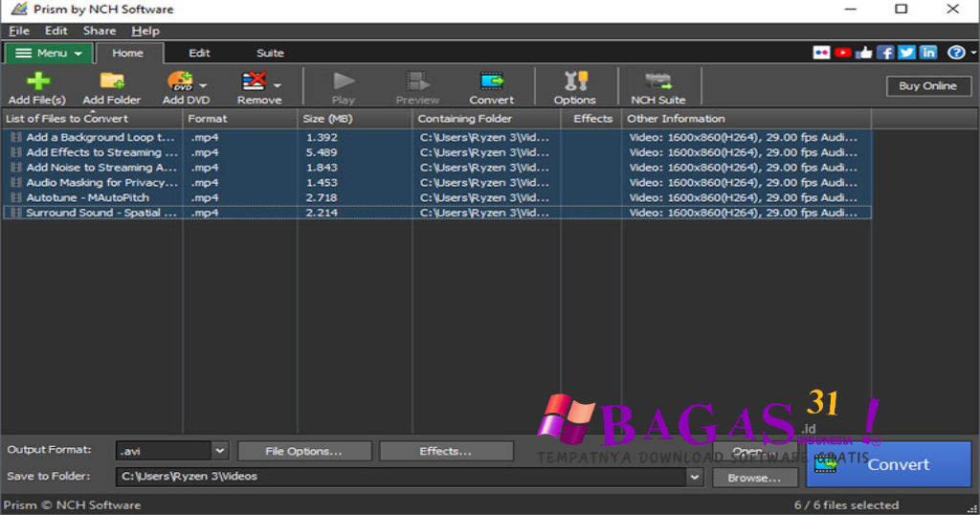980x515 pixels.
Task: Click file icon of Surround Sound row
Action: point(16,213)
